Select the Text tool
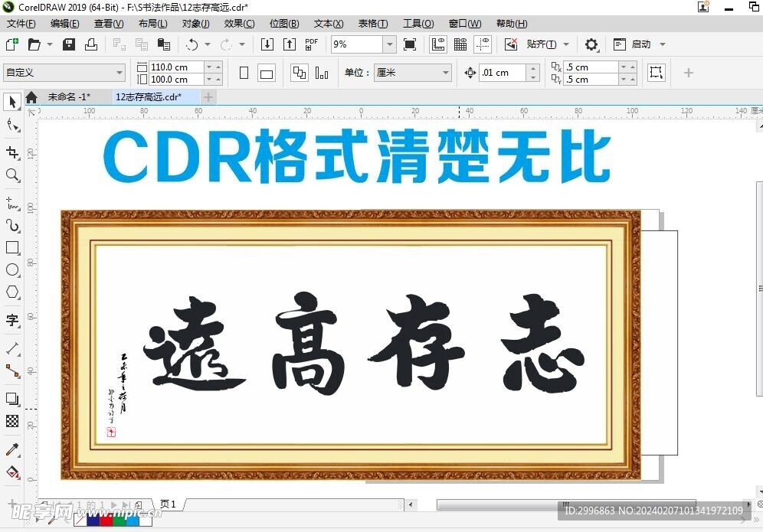 coord(11,319)
